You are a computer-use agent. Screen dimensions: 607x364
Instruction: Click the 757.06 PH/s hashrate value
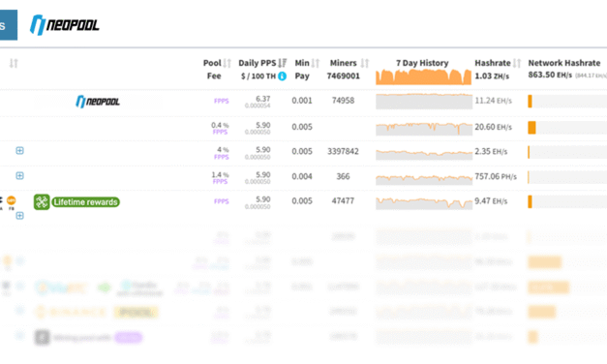click(496, 176)
